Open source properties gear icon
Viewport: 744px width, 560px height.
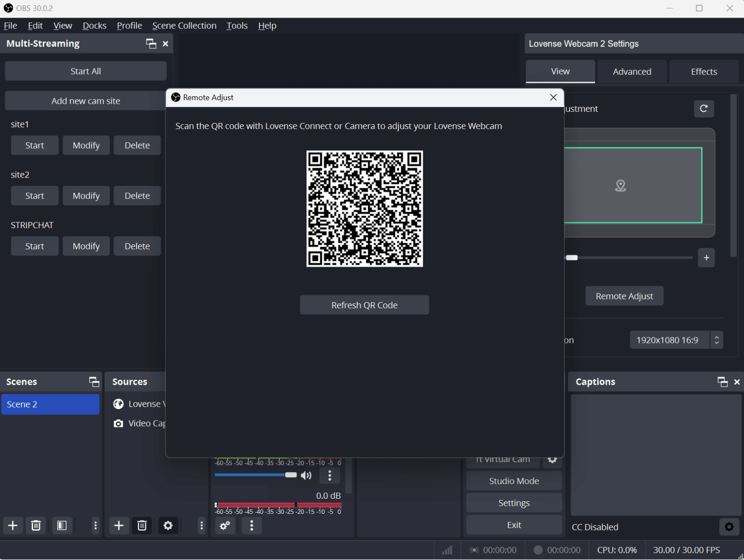click(x=168, y=525)
